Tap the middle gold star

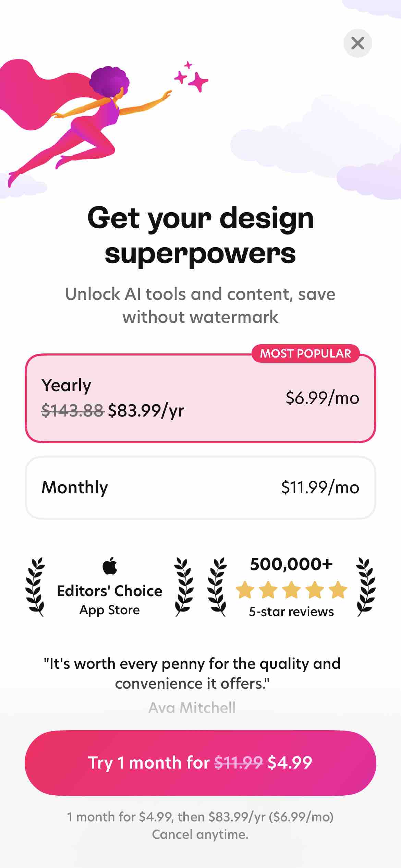click(291, 590)
